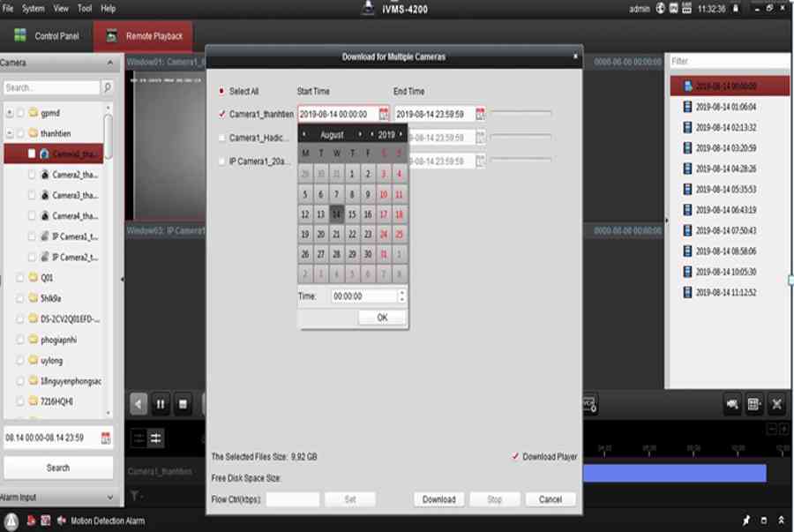Click the alarm bell icon in status bar
The image size is (794, 532).
(x=11, y=521)
